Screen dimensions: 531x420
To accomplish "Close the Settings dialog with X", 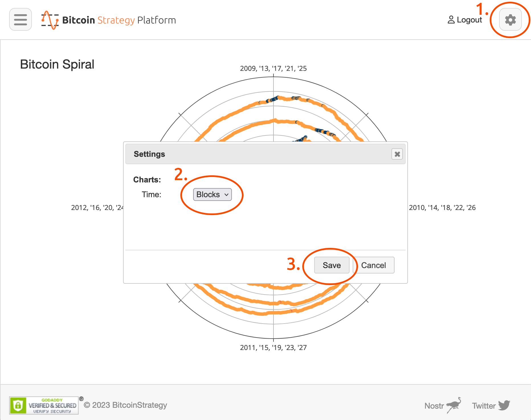I will pyautogui.click(x=397, y=154).
